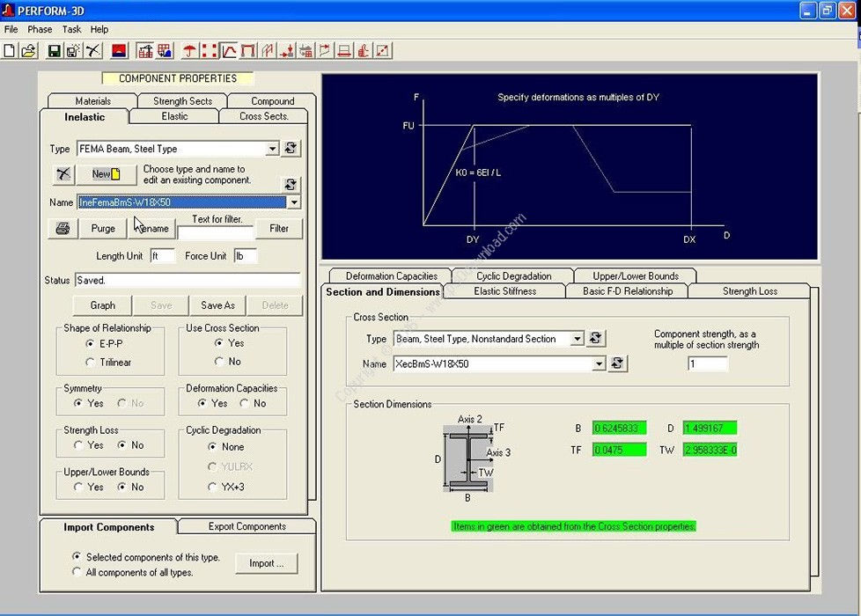Image resolution: width=861 pixels, height=616 pixels.
Task: Switch to the Elastic tab
Action: coord(174,116)
